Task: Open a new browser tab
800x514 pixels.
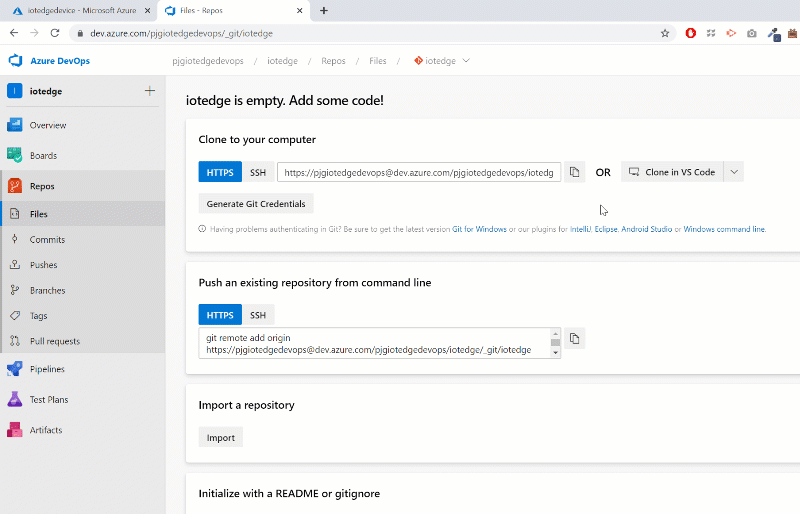Action: click(x=324, y=10)
